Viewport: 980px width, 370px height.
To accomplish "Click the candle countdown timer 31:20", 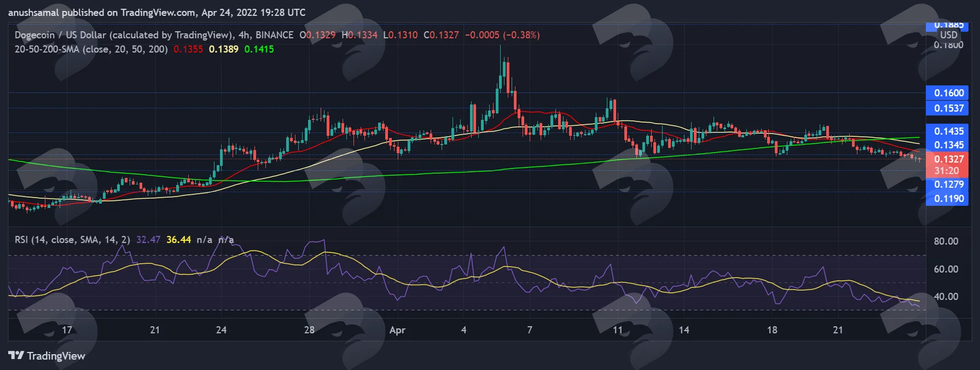I will 947,171.
